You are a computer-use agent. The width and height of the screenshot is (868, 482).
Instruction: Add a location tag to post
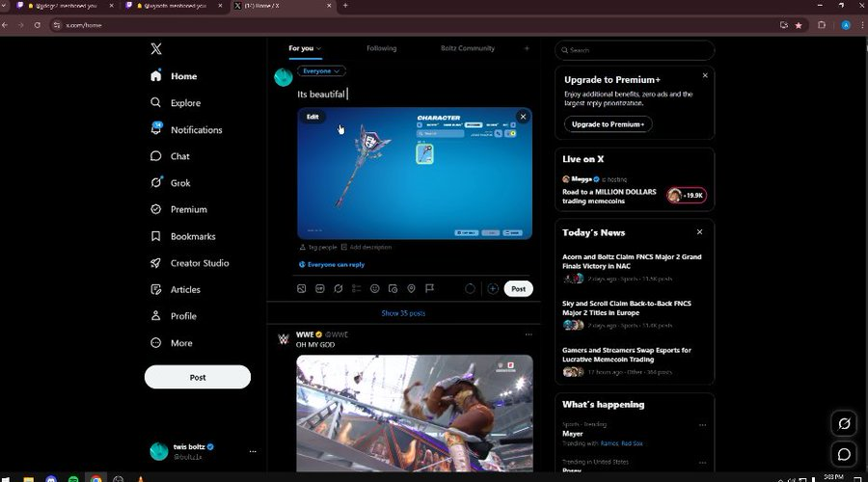(x=411, y=288)
